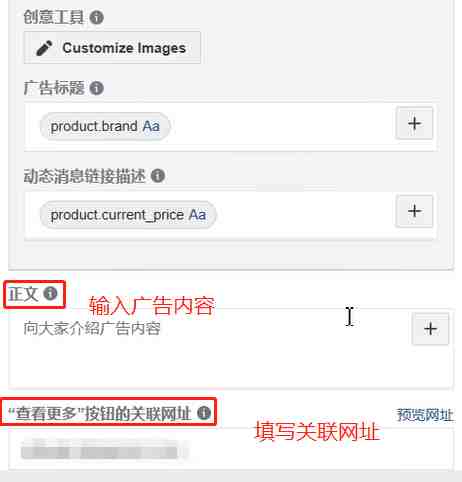The width and height of the screenshot is (462, 482).
Task: Click plus button in 正文 text area
Action: point(430,329)
